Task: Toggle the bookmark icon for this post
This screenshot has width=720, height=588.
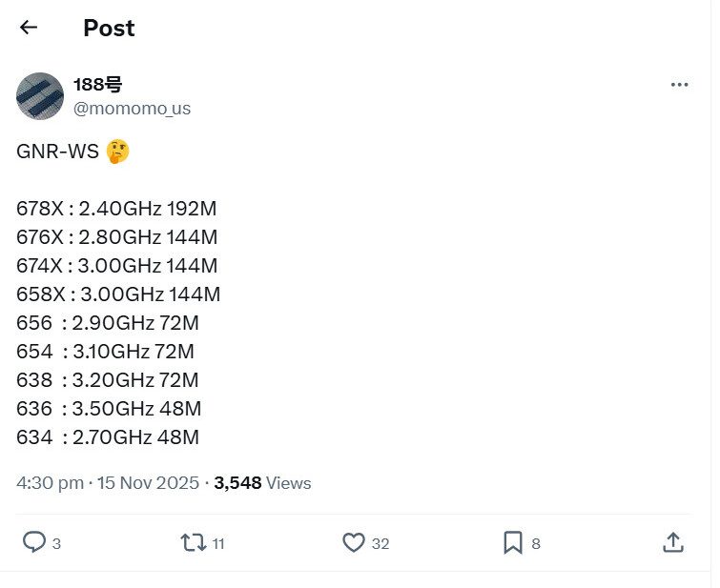Action: 513,543
